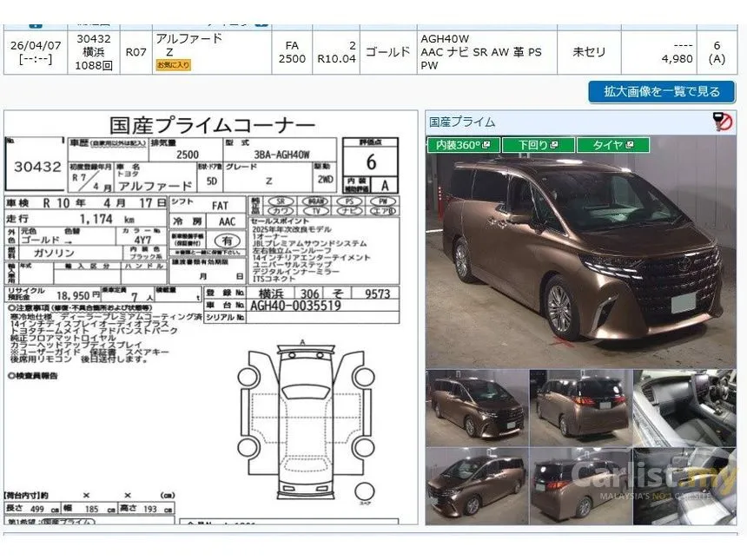Select the front-left angle car thumbnail
Viewport: 747px width, 560px height.
(x=477, y=408)
